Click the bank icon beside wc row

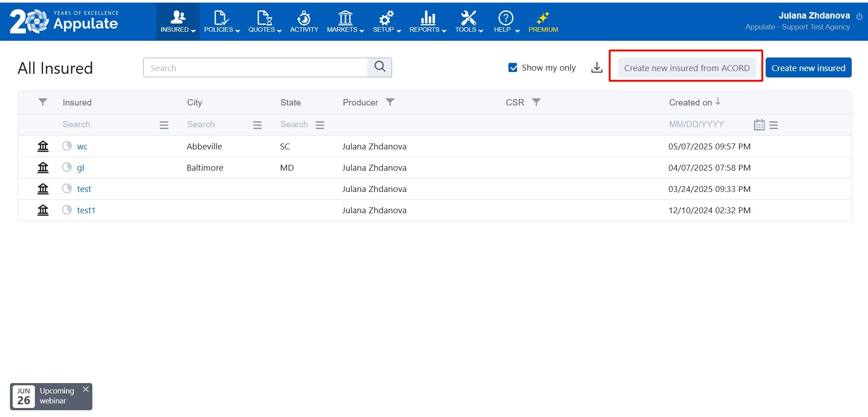(x=43, y=146)
